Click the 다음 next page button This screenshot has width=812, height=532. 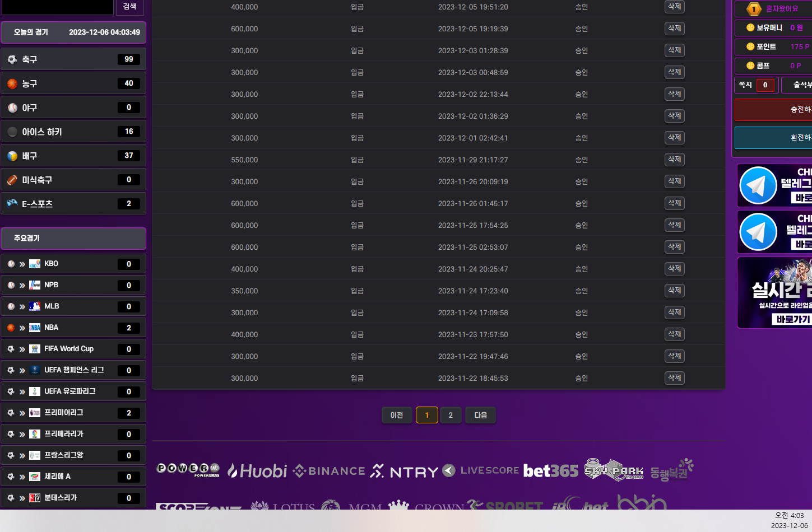pyautogui.click(x=480, y=415)
